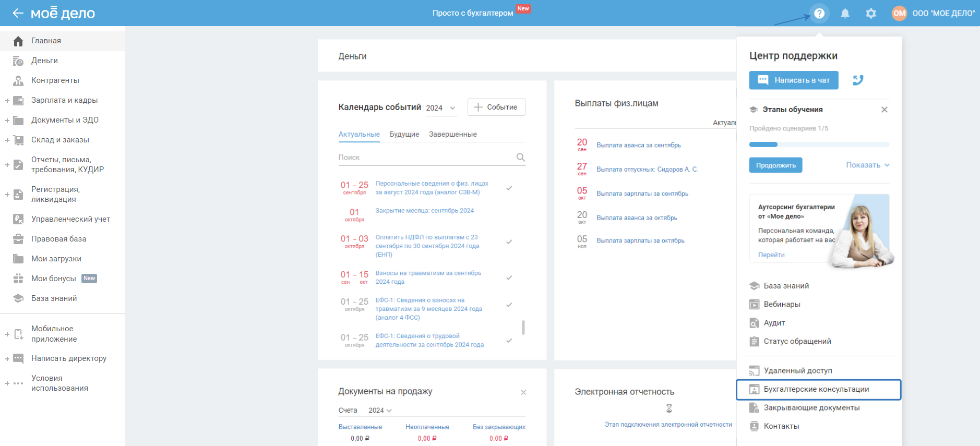Mark Взносы на травматизм event as completed

point(509,278)
